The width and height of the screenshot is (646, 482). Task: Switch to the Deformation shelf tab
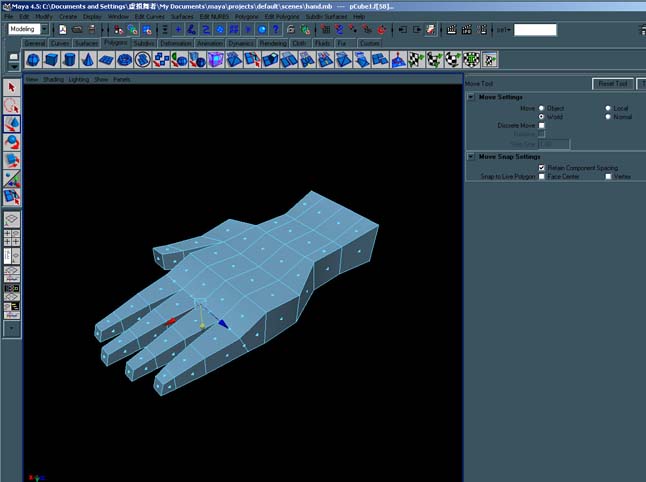(176, 43)
